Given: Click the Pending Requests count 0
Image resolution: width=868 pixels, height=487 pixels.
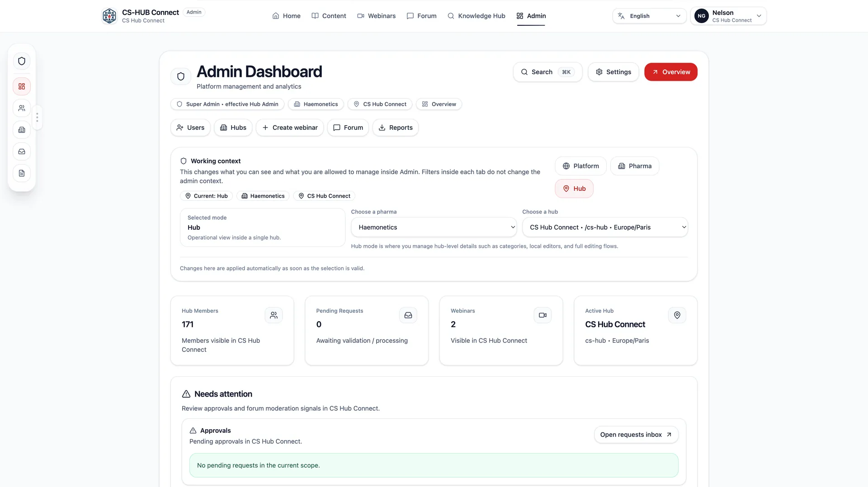Looking at the screenshot, I should [x=319, y=324].
